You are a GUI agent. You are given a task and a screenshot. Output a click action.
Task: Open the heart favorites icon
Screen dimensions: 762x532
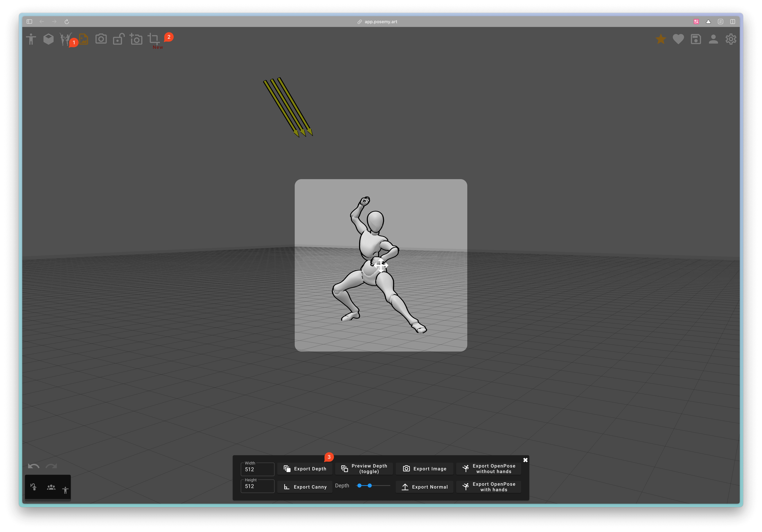coord(678,39)
